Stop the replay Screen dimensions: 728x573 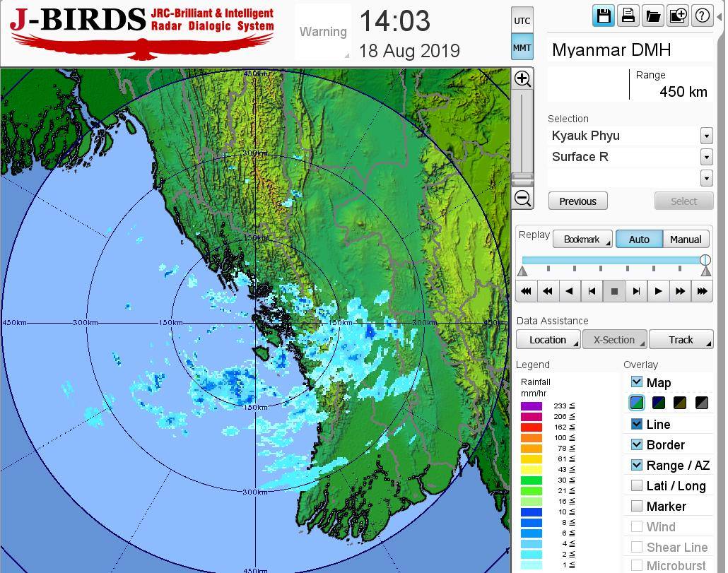tap(614, 291)
